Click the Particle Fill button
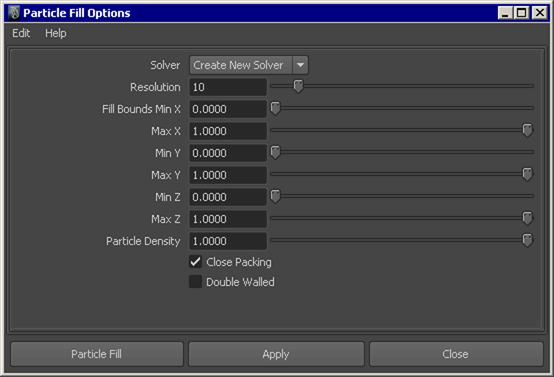The image size is (554, 377). [97, 354]
